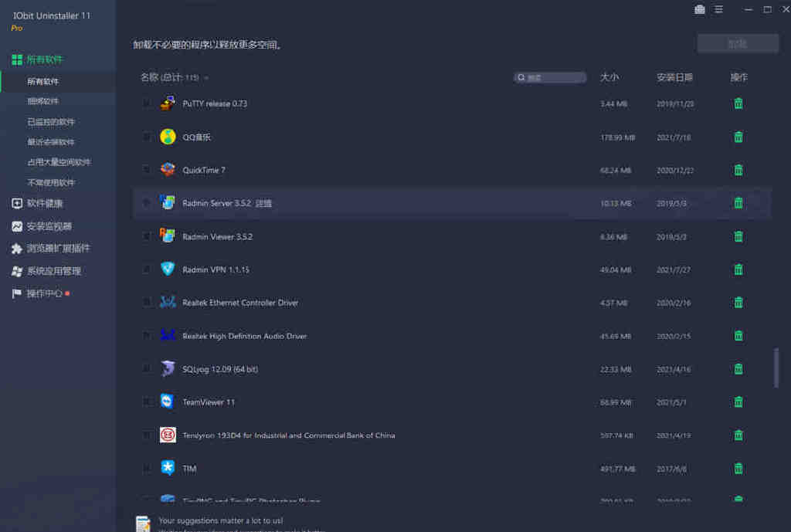The height and width of the screenshot is (532, 791).
Task: Click the search input field
Action: point(550,77)
